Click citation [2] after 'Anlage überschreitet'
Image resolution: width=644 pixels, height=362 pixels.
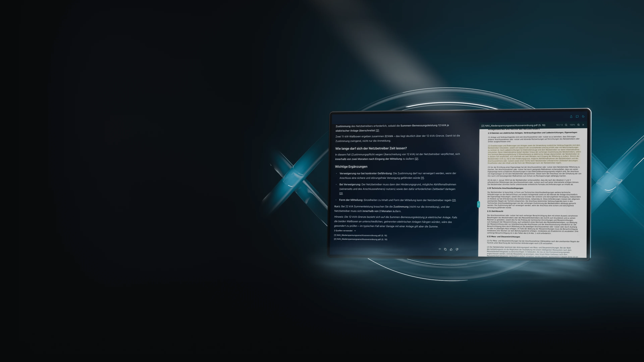pyautogui.click(x=378, y=130)
